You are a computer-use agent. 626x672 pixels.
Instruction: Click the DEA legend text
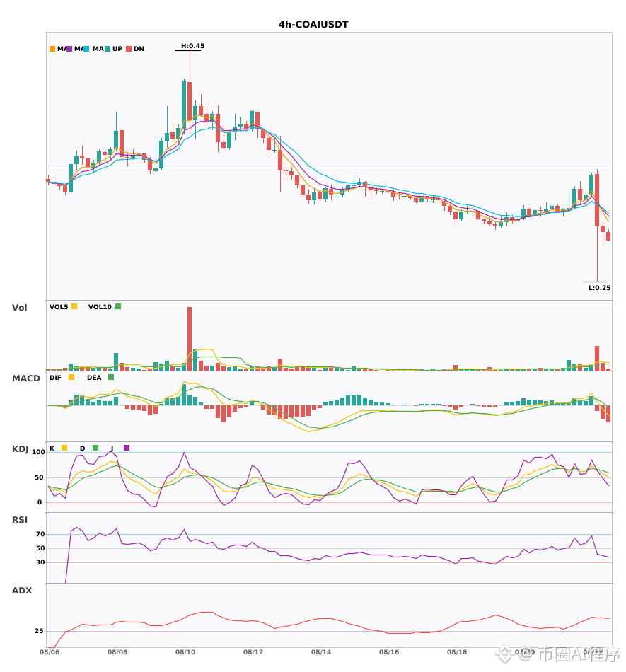pyautogui.click(x=94, y=378)
